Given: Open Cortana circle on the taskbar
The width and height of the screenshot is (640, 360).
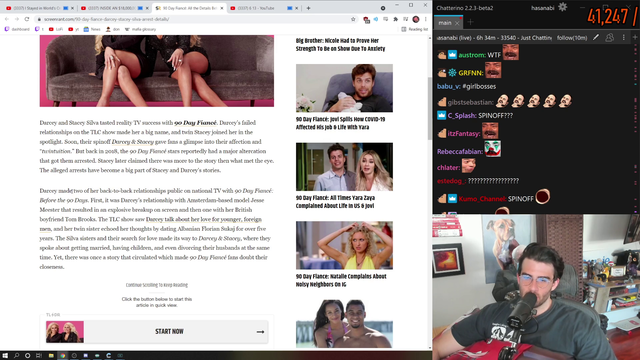Looking at the screenshot, I should (x=27, y=356).
